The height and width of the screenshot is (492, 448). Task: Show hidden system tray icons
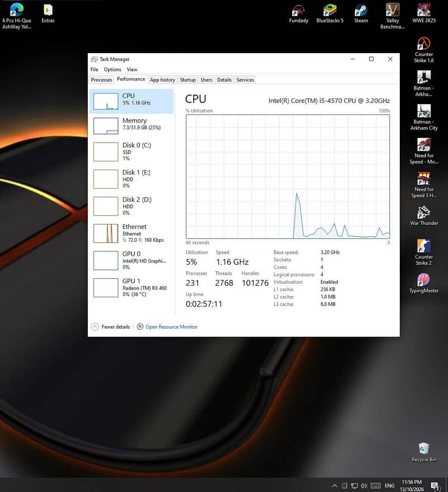[335, 486]
